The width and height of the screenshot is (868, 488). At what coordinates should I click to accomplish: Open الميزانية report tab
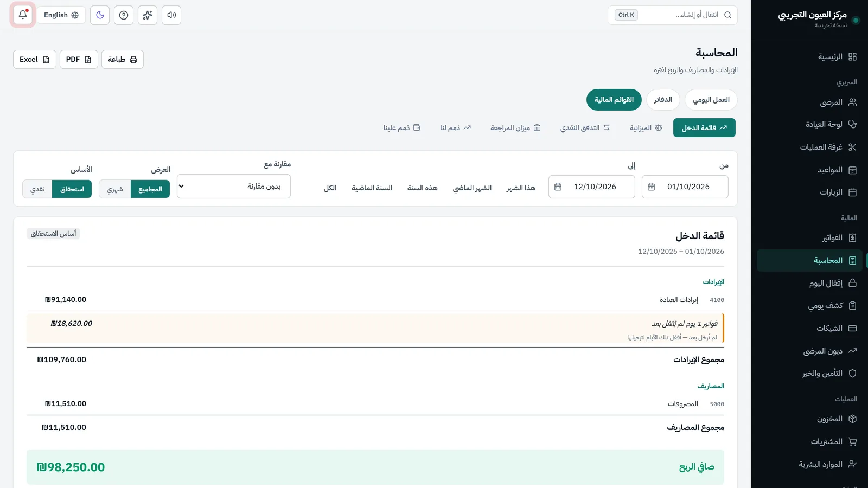click(646, 128)
